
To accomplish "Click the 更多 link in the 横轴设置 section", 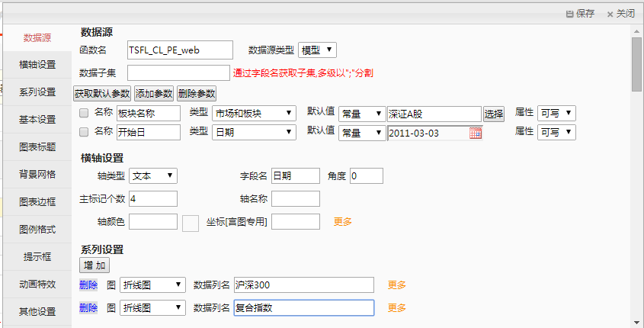I will click(x=342, y=222).
